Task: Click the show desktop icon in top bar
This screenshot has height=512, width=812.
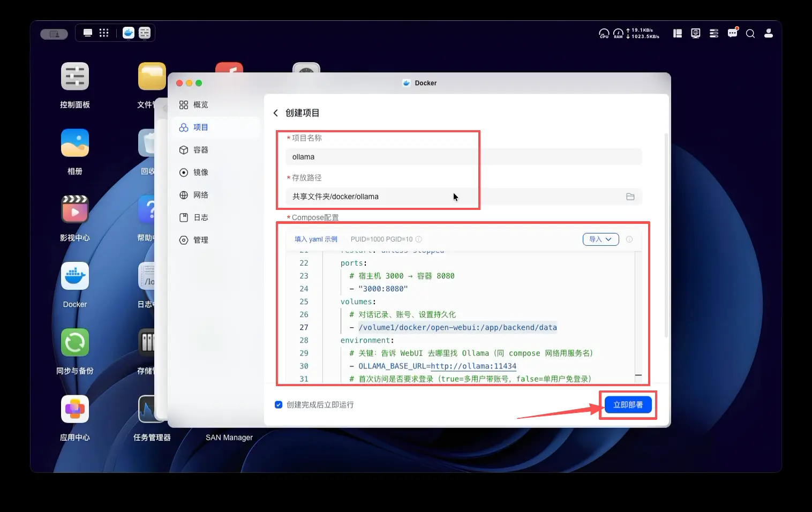Action: [88, 33]
